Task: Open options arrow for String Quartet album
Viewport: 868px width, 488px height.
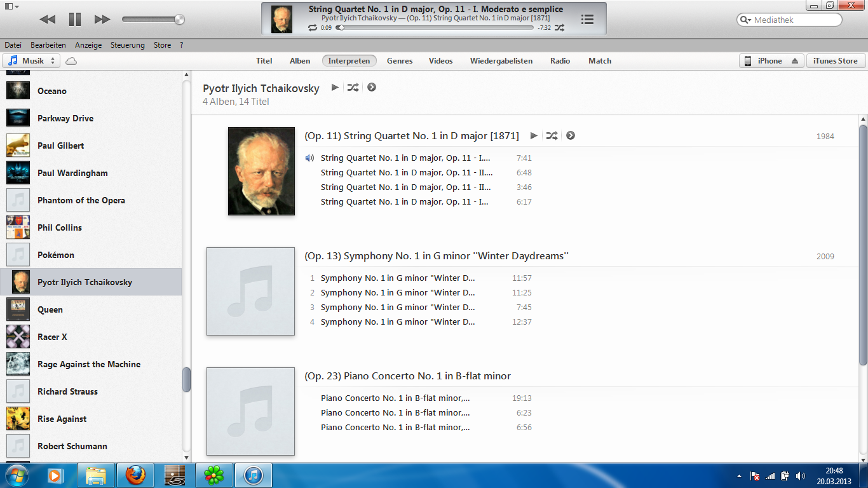Action: click(x=571, y=135)
